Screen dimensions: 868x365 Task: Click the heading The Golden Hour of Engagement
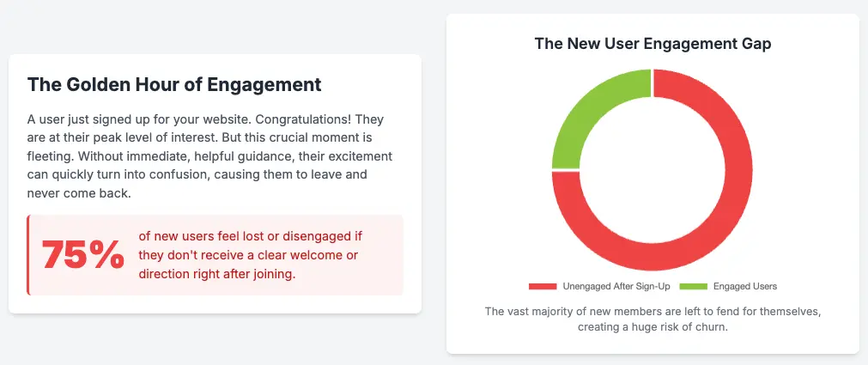(x=174, y=85)
